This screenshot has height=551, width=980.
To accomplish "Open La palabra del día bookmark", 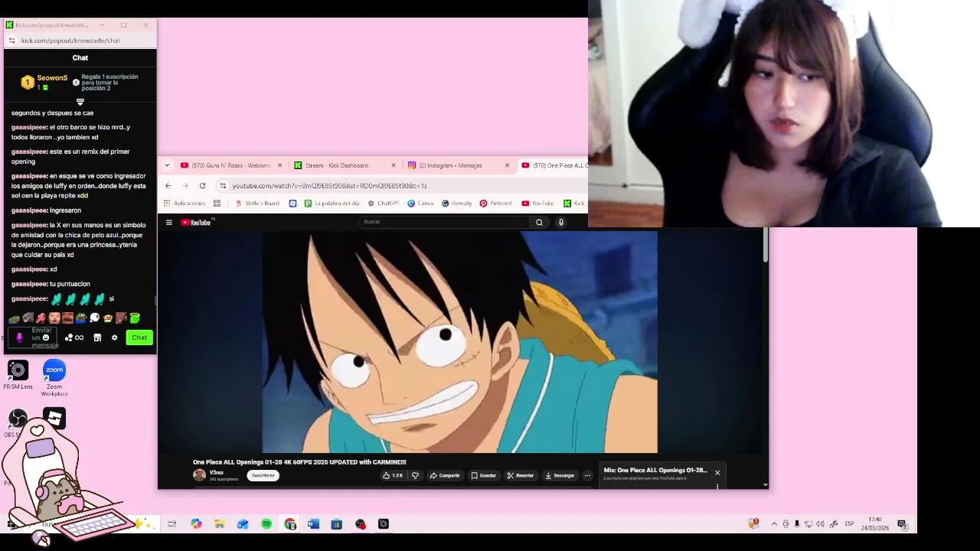I will pyautogui.click(x=332, y=204).
